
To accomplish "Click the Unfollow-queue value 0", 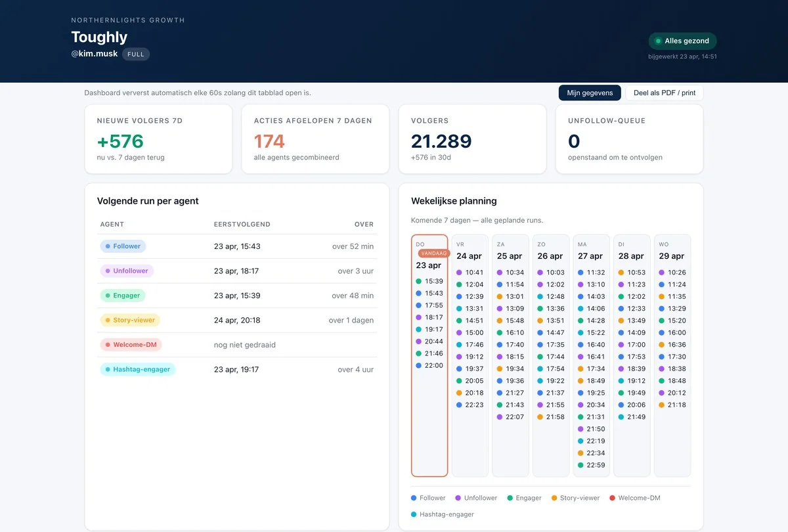I will [x=574, y=141].
